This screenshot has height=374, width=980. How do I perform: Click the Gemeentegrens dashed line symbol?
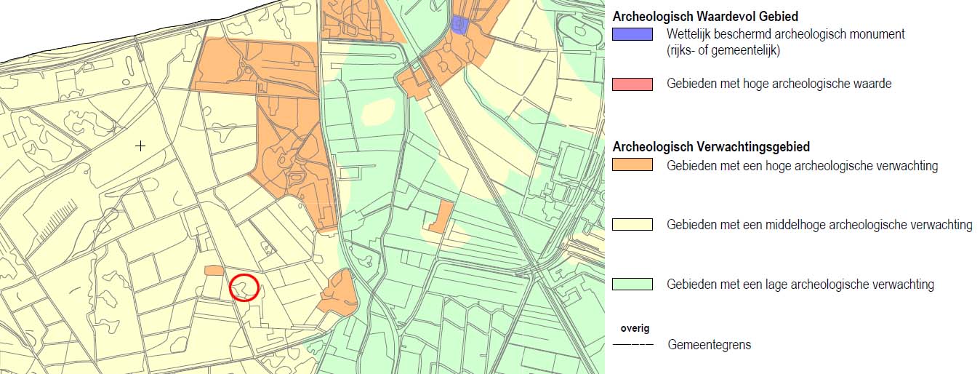[633, 345]
